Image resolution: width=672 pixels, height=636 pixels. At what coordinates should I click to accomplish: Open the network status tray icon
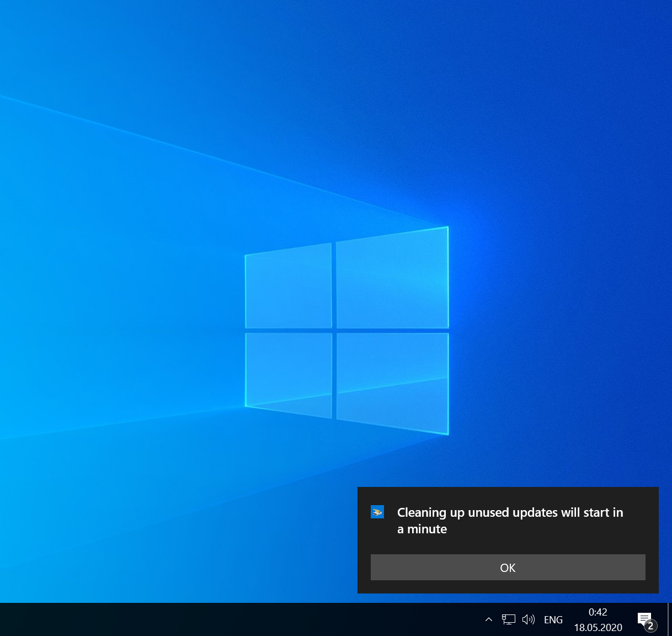(x=508, y=619)
